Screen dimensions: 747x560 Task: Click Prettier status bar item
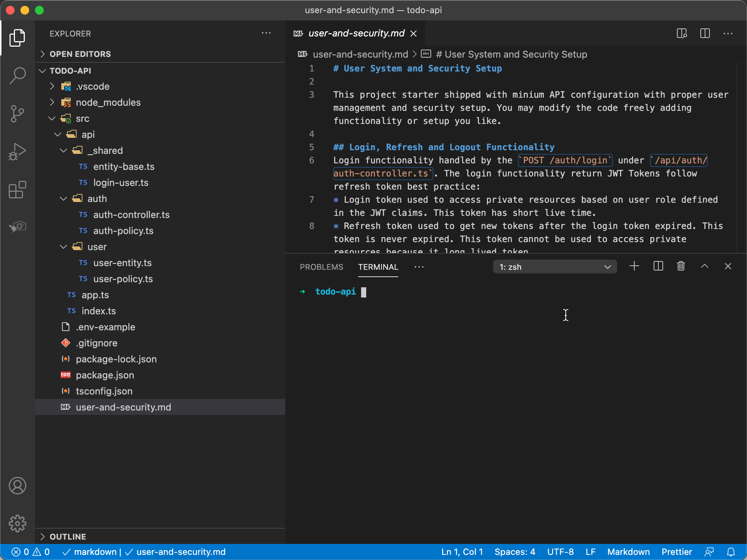(x=677, y=552)
